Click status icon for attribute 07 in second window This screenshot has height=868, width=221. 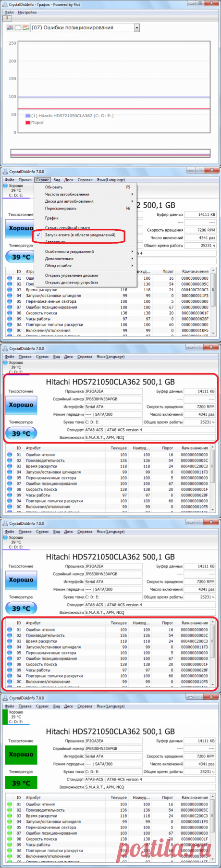[10, 307]
